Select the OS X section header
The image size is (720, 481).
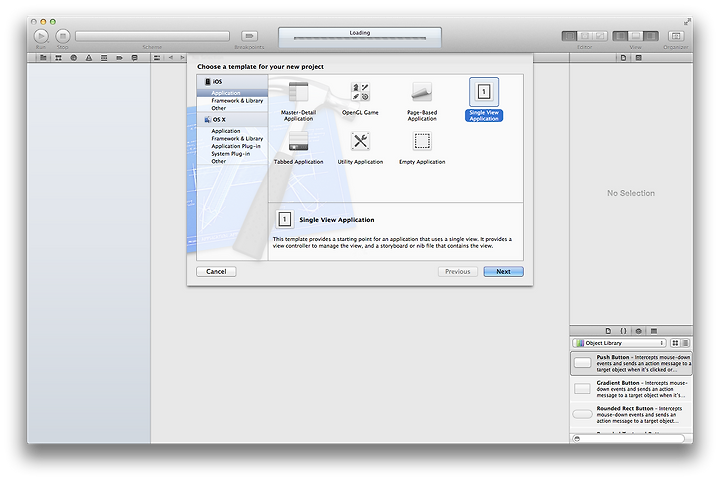coord(232,119)
